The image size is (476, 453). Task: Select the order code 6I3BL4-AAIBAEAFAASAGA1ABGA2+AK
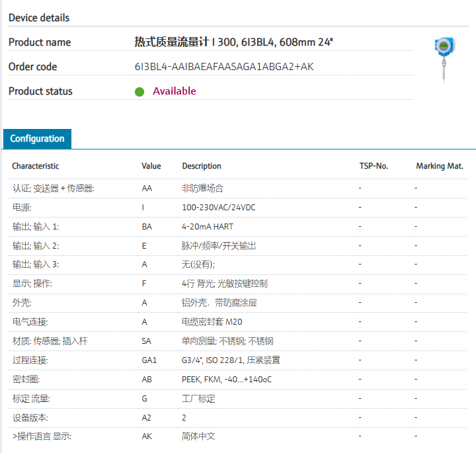pos(223,67)
